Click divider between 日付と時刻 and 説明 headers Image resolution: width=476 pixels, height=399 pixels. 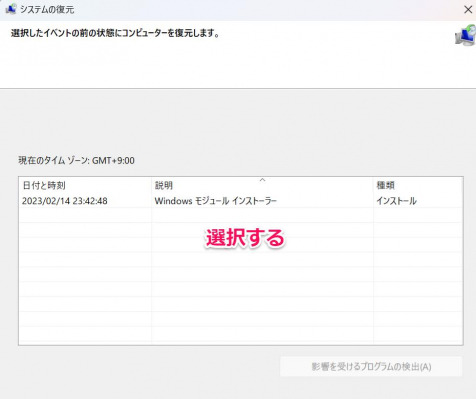(151, 185)
